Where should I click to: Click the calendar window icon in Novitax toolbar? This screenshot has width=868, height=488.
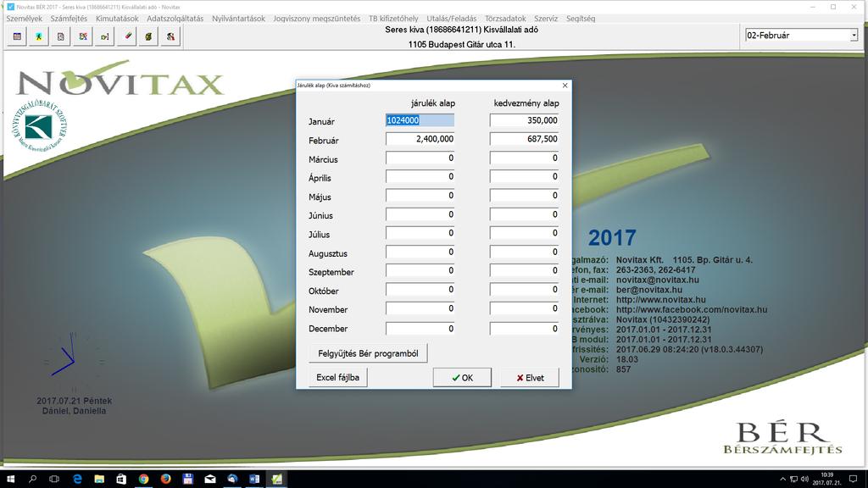[17, 36]
